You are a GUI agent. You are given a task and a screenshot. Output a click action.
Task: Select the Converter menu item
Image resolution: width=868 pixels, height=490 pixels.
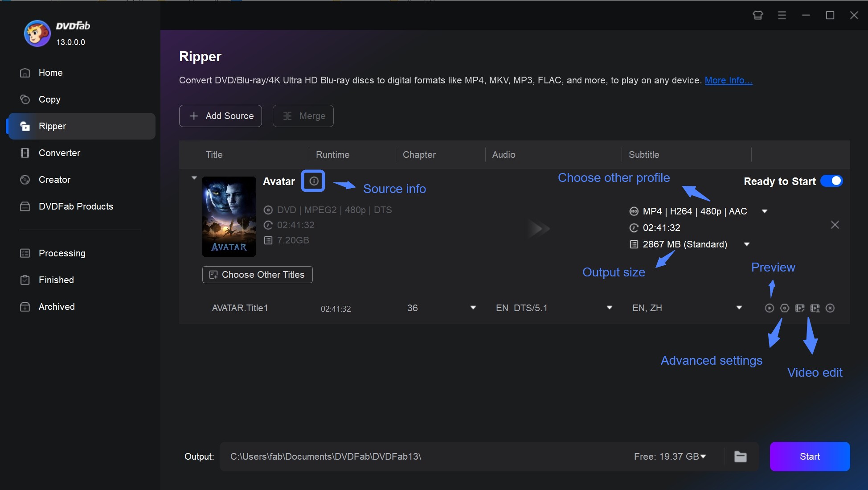(59, 152)
